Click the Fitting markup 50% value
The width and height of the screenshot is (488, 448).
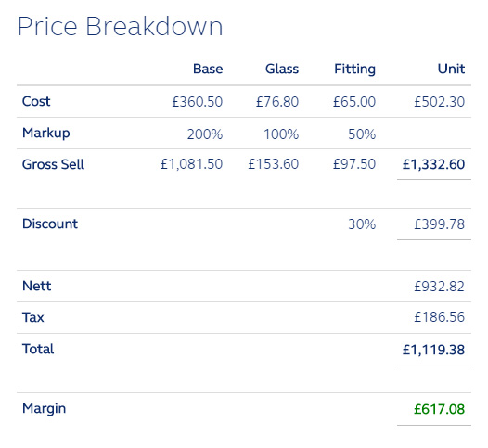pyautogui.click(x=362, y=134)
